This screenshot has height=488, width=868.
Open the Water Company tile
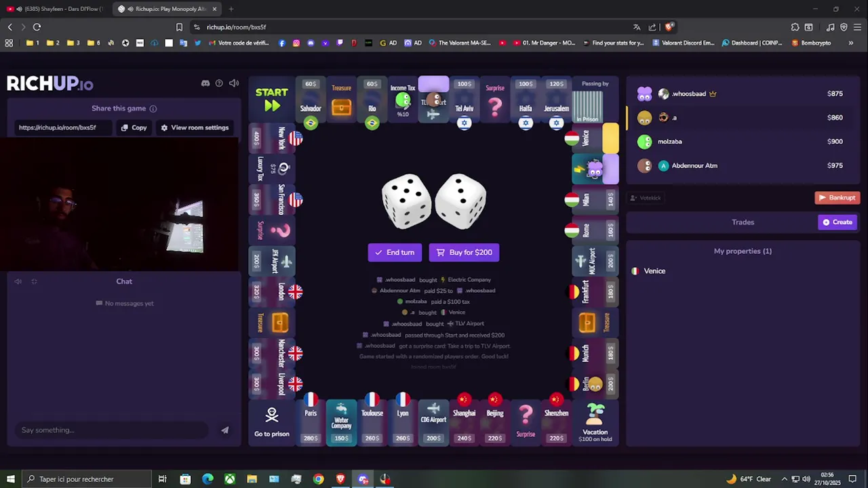click(341, 422)
